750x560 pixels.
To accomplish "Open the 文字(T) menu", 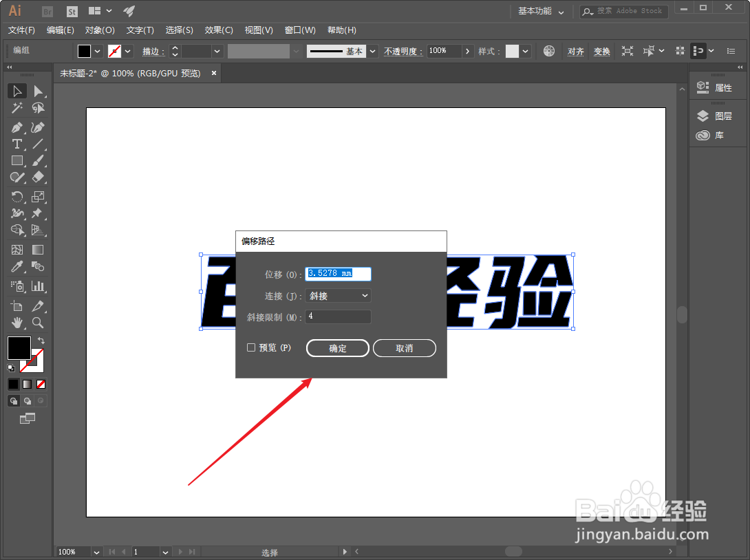I will pyautogui.click(x=140, y=30).
